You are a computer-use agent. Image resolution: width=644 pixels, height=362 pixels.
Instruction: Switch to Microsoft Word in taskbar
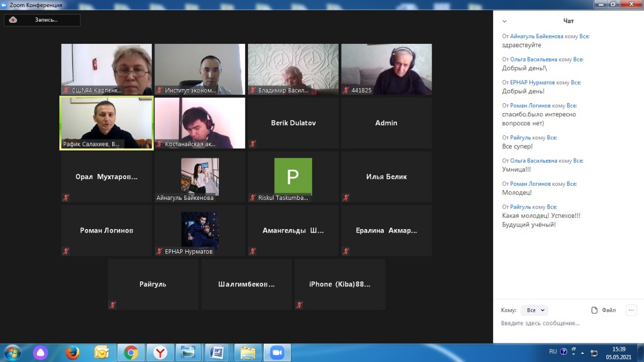click(218, 352)
